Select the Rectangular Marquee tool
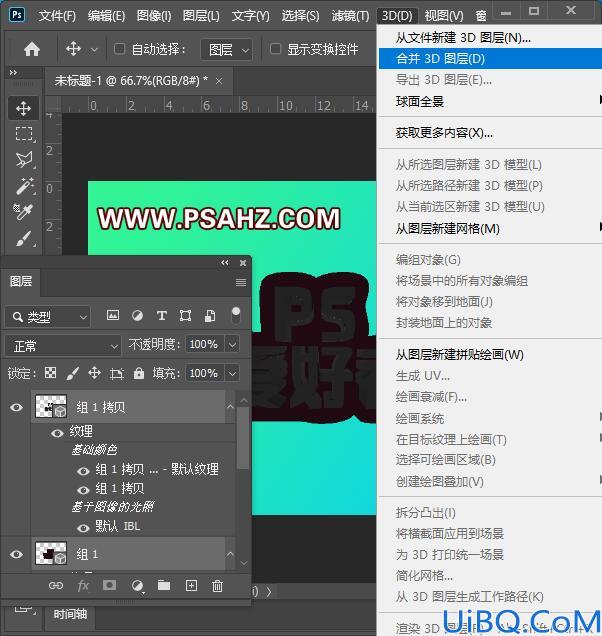 pos(24,133)
